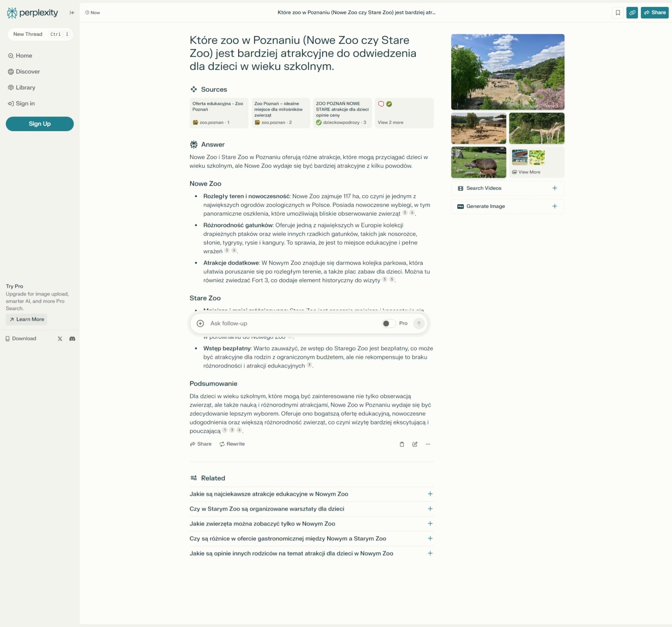Click Learn More about Pro
672x627 pixels.
point(27,319)
